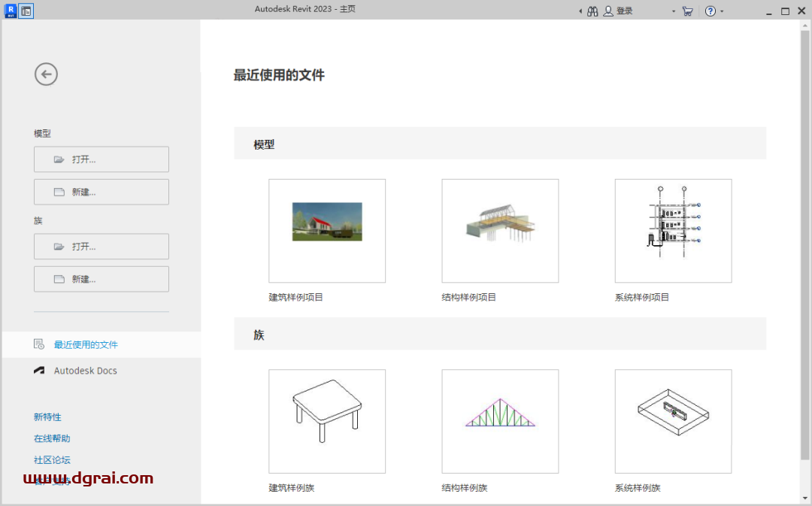
Task: Click the vertical scrollbar on the right
Action: pyautogui.click(x=804, y=244)
